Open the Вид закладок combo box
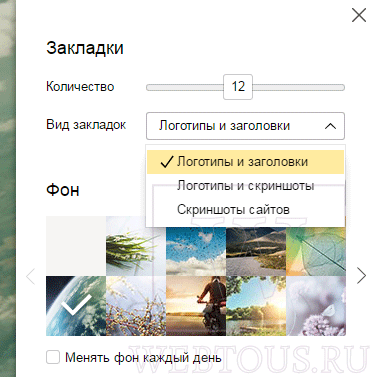This screenshot has height=377, width=374. click(x=245, y=126)
